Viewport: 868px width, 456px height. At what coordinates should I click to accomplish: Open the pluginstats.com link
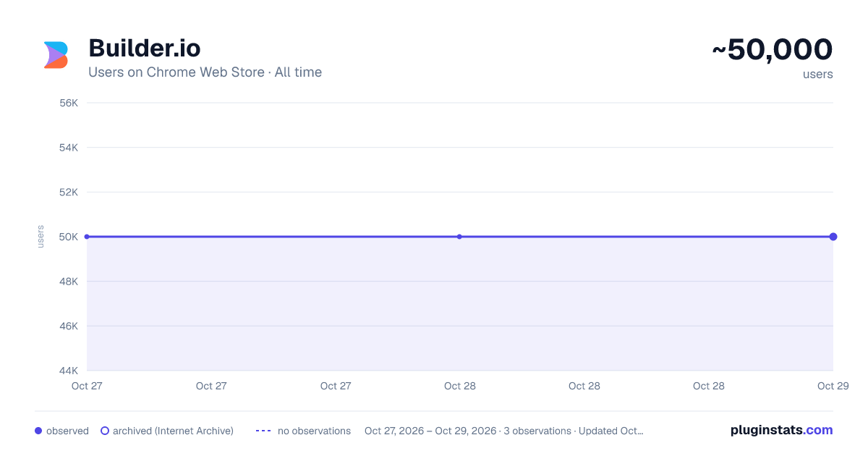pyautogui.click(x=781, y=430)
